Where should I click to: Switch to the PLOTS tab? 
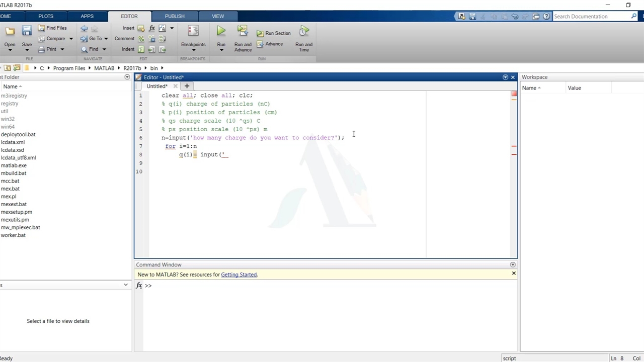click(46, 16)
